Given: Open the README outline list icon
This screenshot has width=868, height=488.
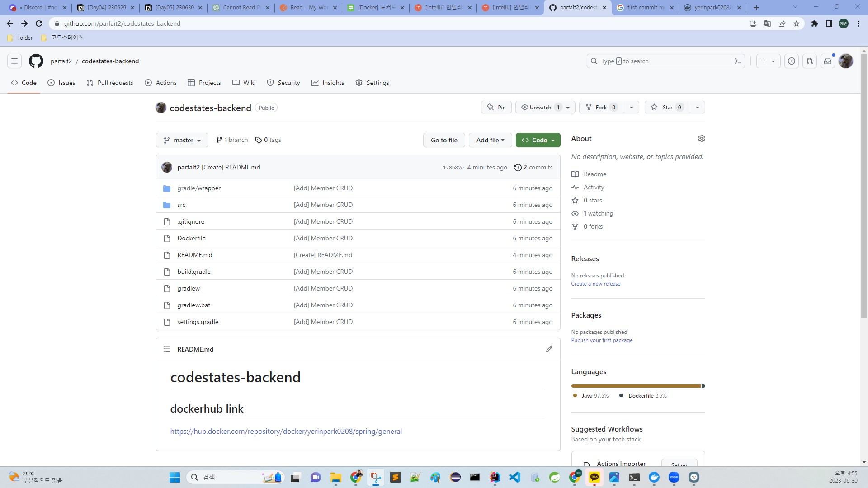Looking at the screenshot, I should click(x=167, y=349).
